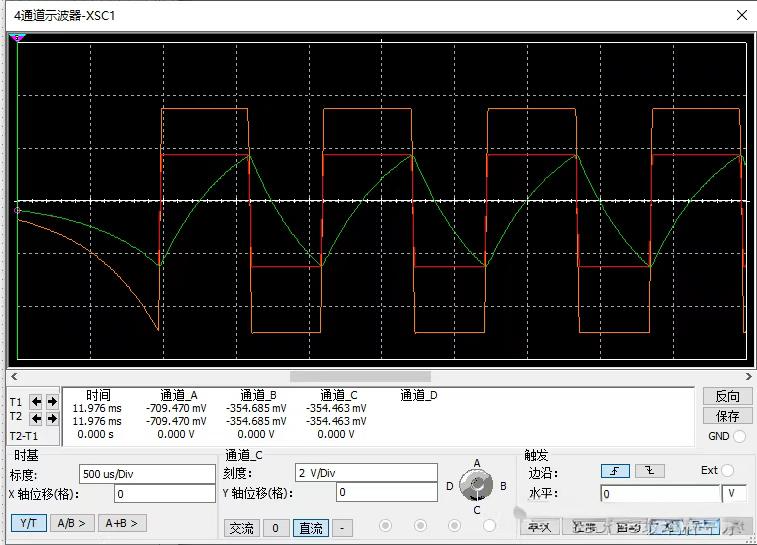The image size is (757, 545).
Task: Click the minus invert button
Action: click(342, 528)
